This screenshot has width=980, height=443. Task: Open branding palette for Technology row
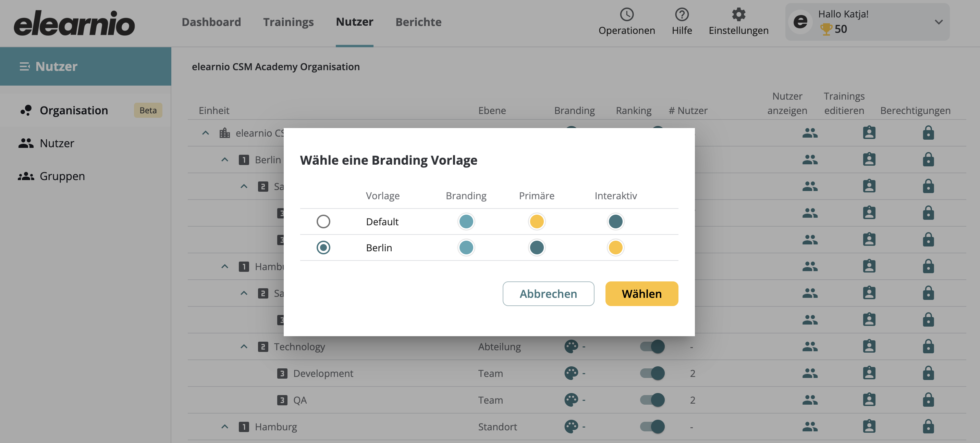(x=571, y=346)
